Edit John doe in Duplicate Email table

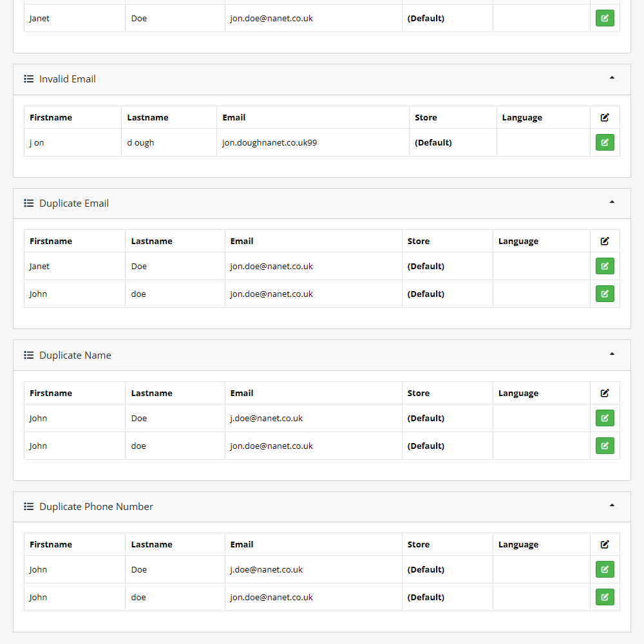[x=605, y=294]
